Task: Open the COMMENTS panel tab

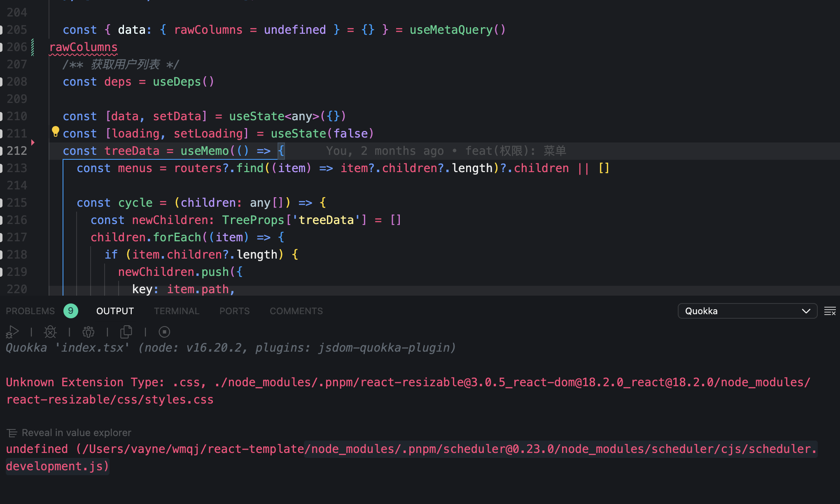Action: click(x=296, y=311)
